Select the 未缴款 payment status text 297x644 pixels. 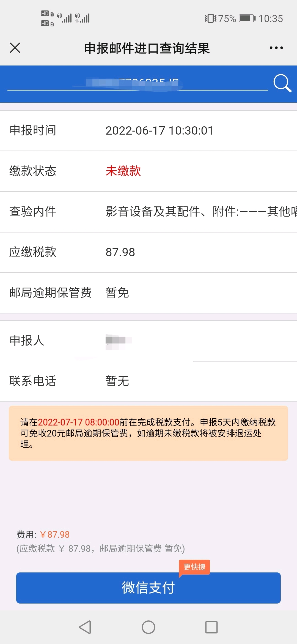(x=123, y=171)
